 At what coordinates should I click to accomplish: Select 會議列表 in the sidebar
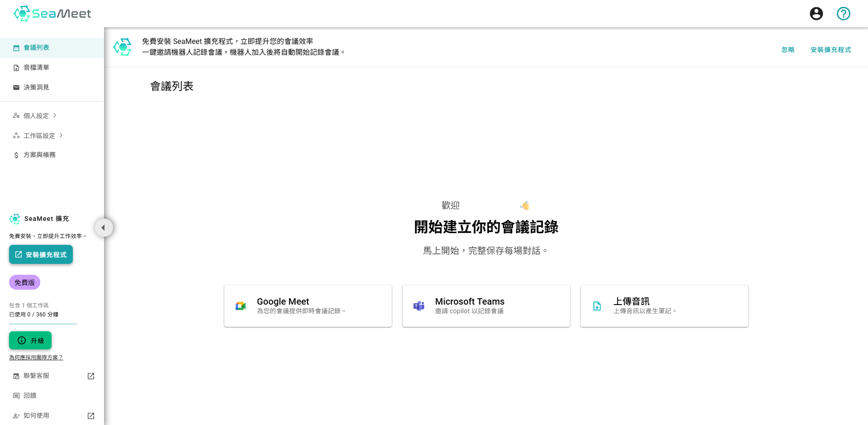click(x=36, y=48)
